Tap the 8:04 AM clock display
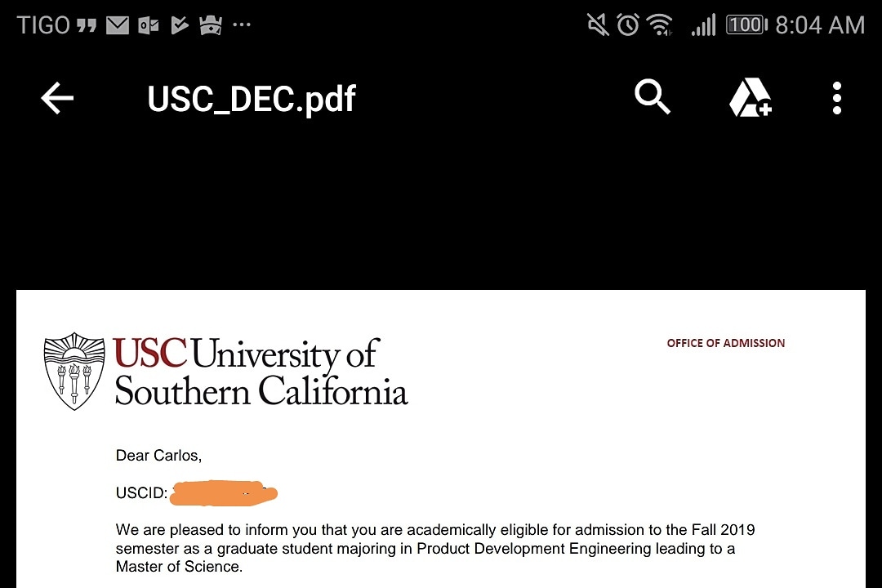Screen dimensions: 882x588 point(819,24)
